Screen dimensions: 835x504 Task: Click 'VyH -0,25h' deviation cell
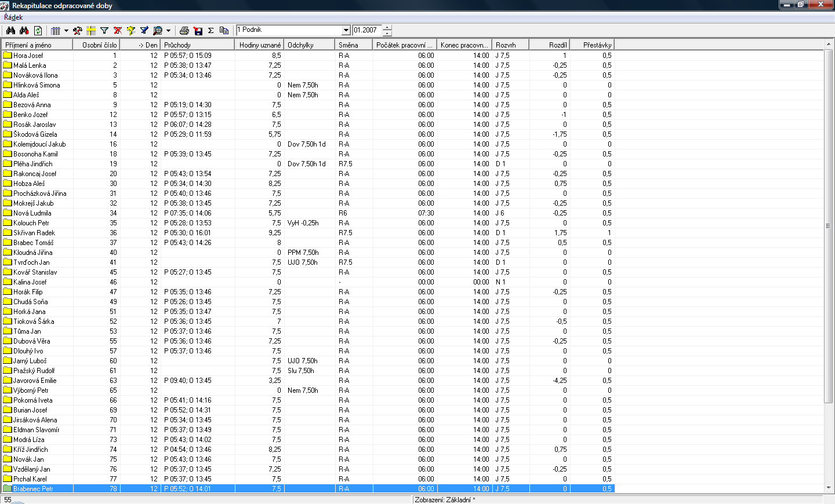pyautogui.click(x=303, y=223)
